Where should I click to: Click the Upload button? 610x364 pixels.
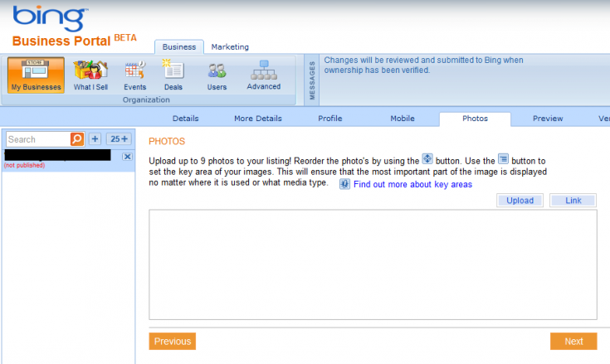click(x=520, y=201)
